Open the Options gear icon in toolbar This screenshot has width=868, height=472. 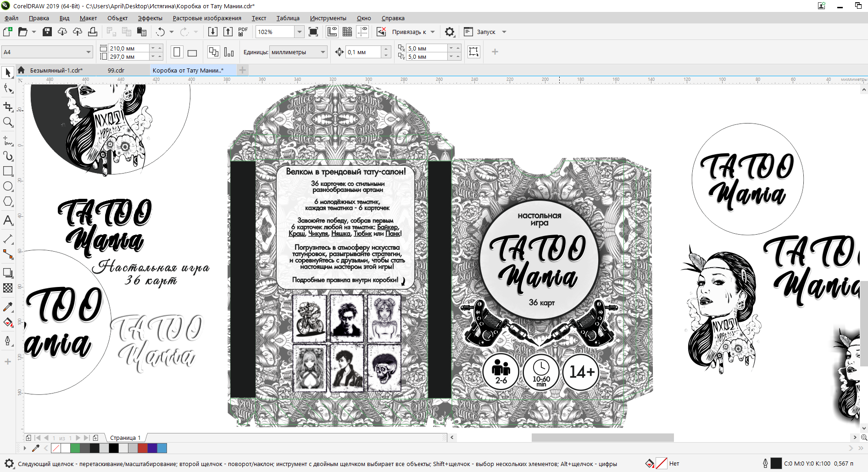(x=450, y=32)
